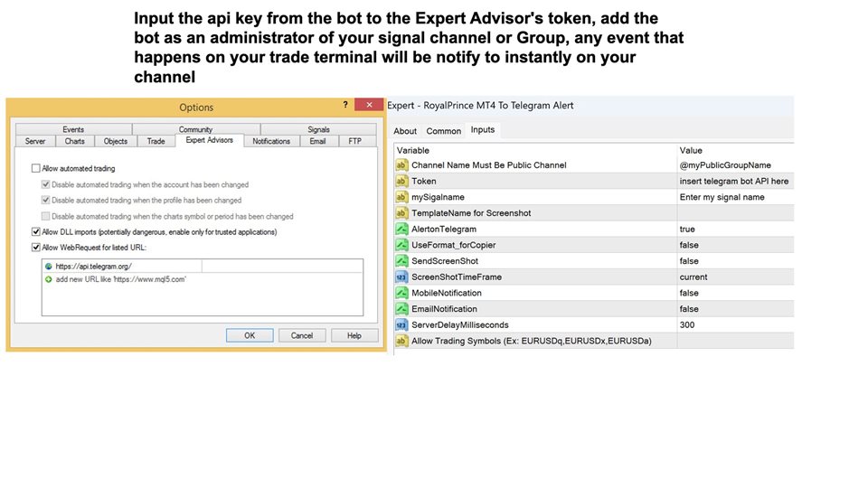Select the https://api.telegram.org/ URL entry
The height and width of the screenshot is (488, 868).
(93, 266)
